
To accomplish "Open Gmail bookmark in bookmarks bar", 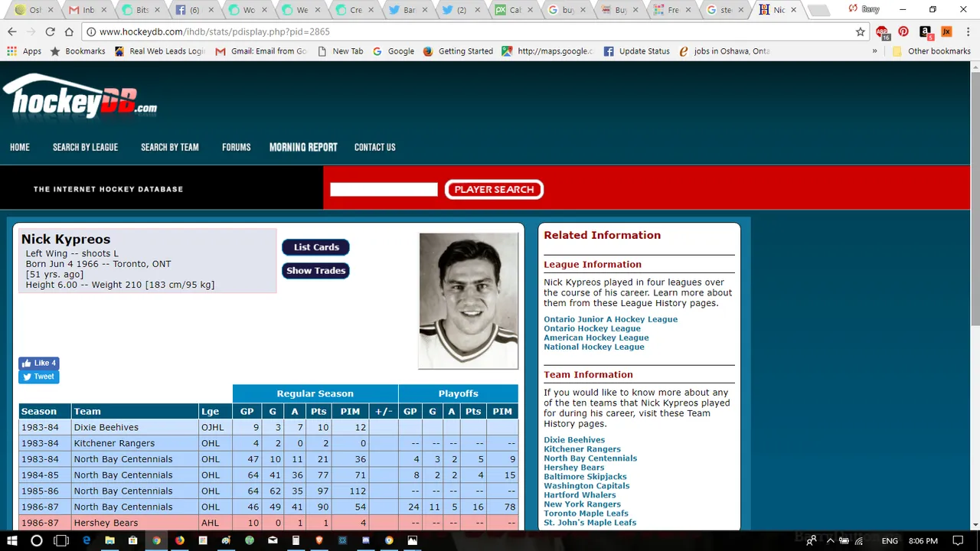I will pyautogui.click(x=260, y=51).
